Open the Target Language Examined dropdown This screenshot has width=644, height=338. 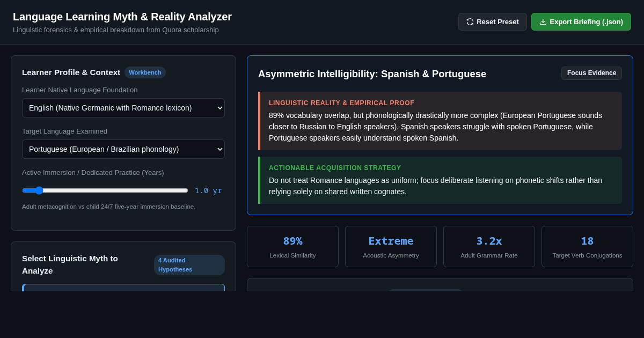(123, 149)
